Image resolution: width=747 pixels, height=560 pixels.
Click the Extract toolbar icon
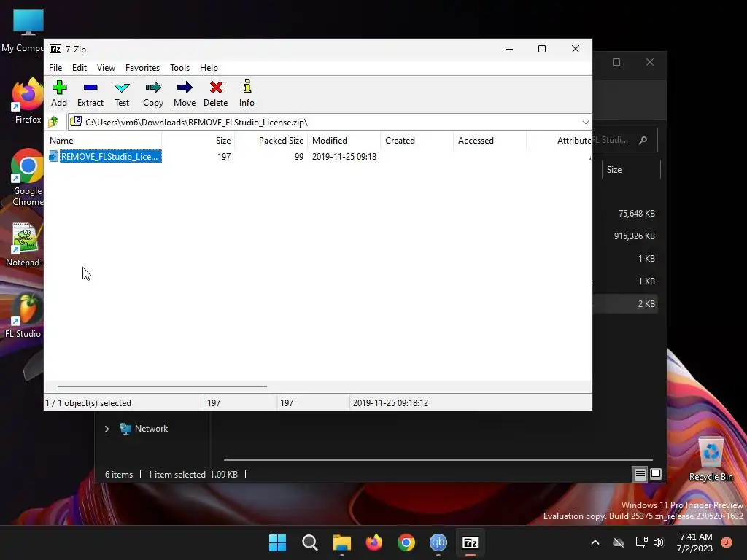(x=90, y=93)
